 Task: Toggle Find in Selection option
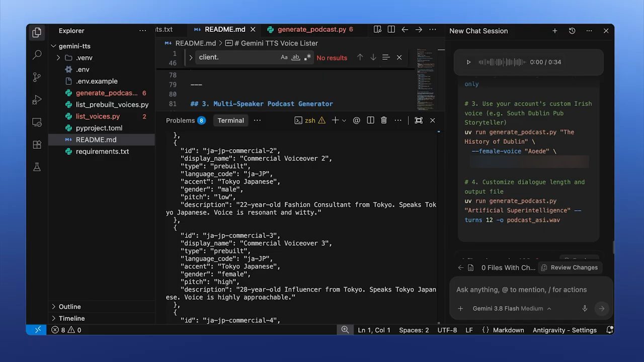coord(386,57)
